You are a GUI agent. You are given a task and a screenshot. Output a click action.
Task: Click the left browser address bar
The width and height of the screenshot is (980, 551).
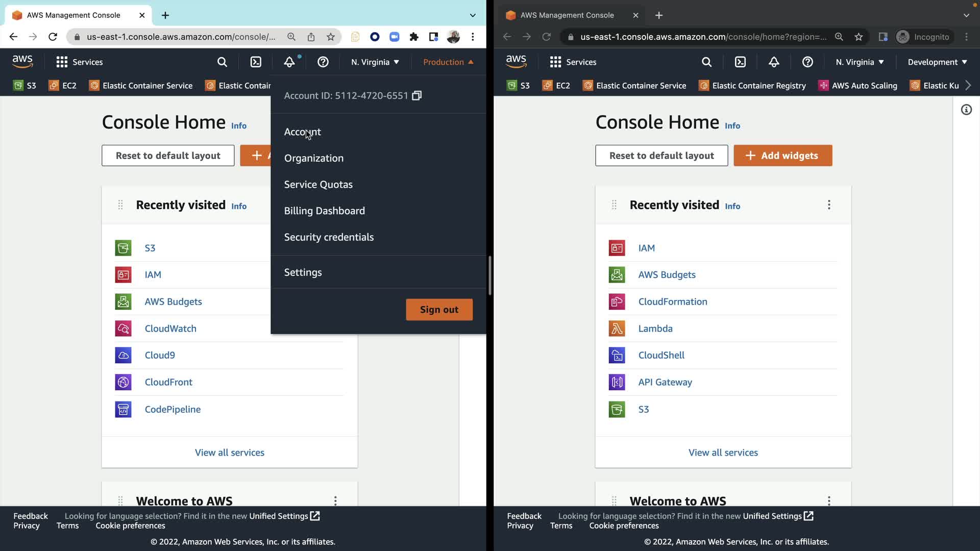pyautogui.click(x=181, y=37)
